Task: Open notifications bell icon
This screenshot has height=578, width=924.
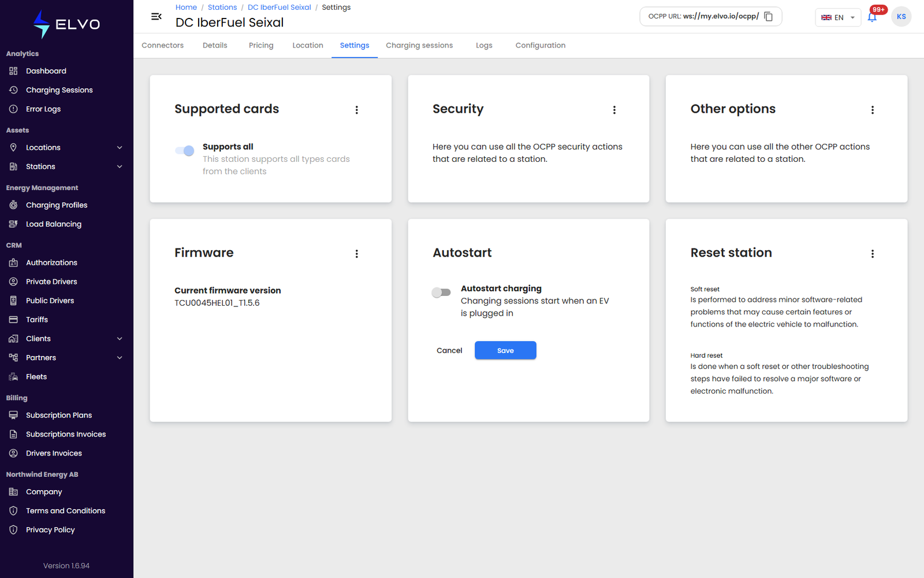Action: coord(872,17)
